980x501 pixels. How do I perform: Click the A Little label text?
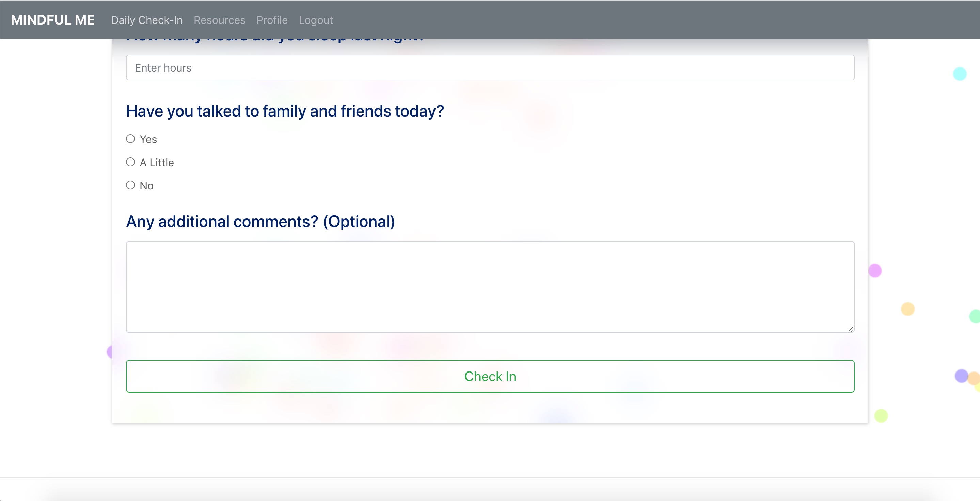click(x=156, y=163)
